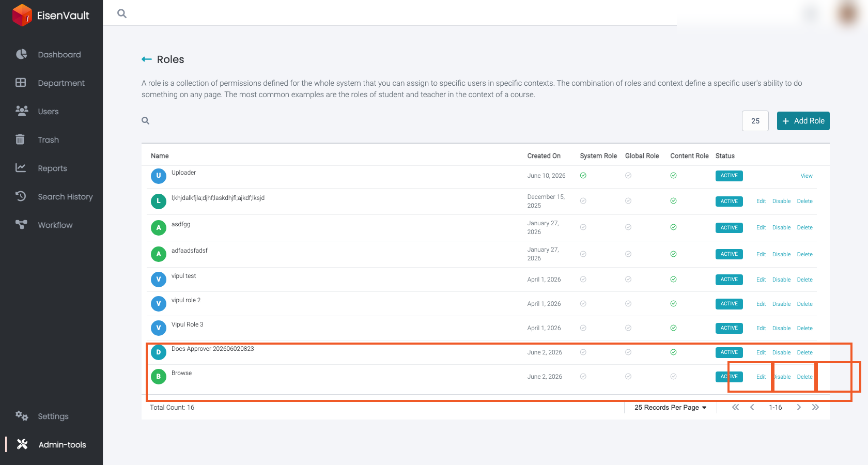The height and width of the screenshot is (465, 868).
Task: Go to first page of roles
Action: point(735,407)
